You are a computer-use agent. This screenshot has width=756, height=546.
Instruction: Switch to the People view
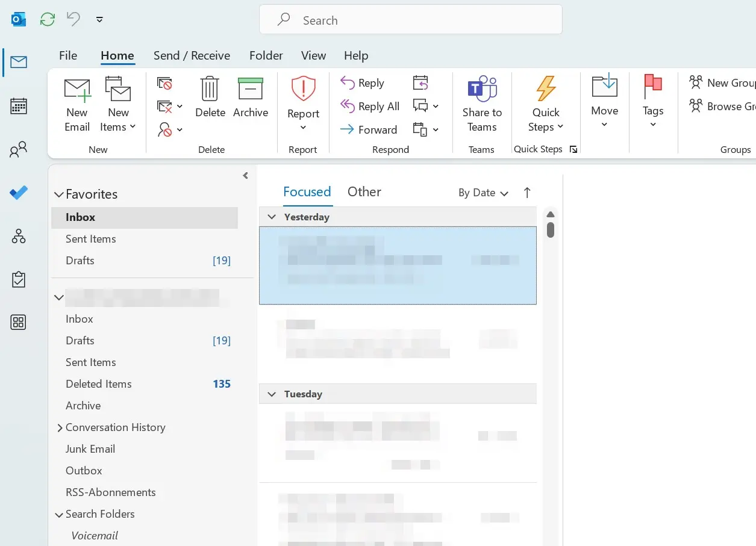click(x=18, y=149)
